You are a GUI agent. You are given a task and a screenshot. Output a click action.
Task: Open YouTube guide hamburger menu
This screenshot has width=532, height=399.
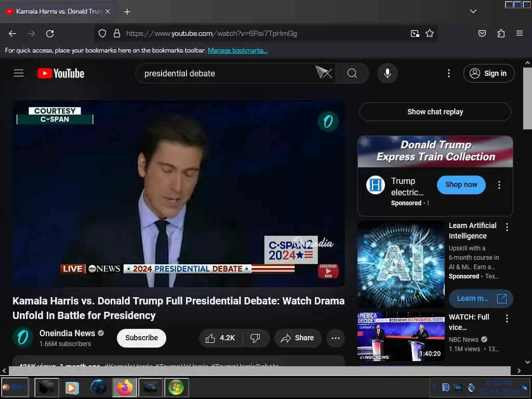[x=19, y=73]
